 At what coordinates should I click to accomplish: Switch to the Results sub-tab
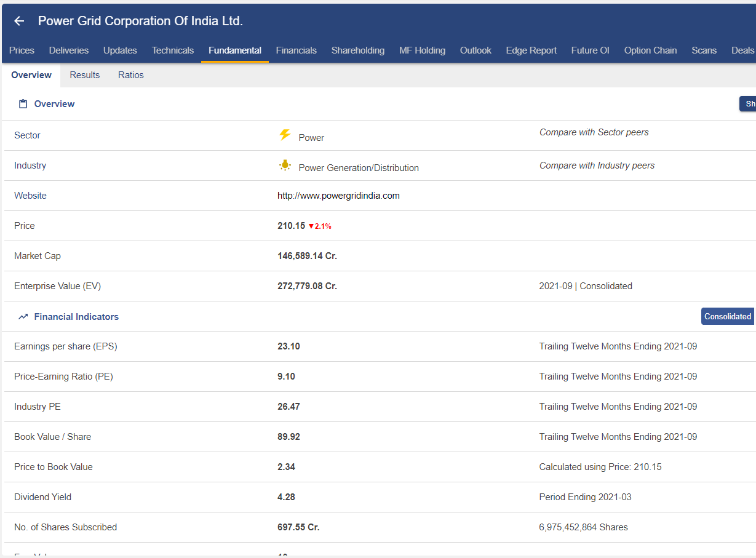pos(85,75)
